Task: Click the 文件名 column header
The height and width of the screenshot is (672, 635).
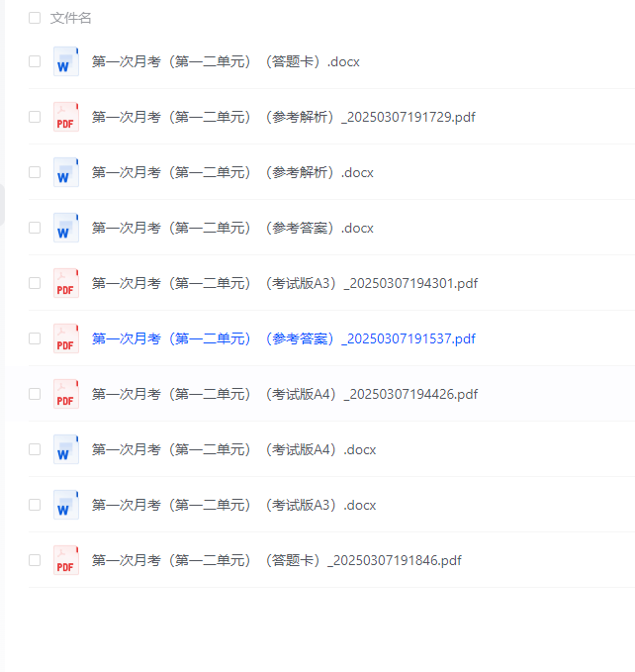Action: [x=70, y=18]
